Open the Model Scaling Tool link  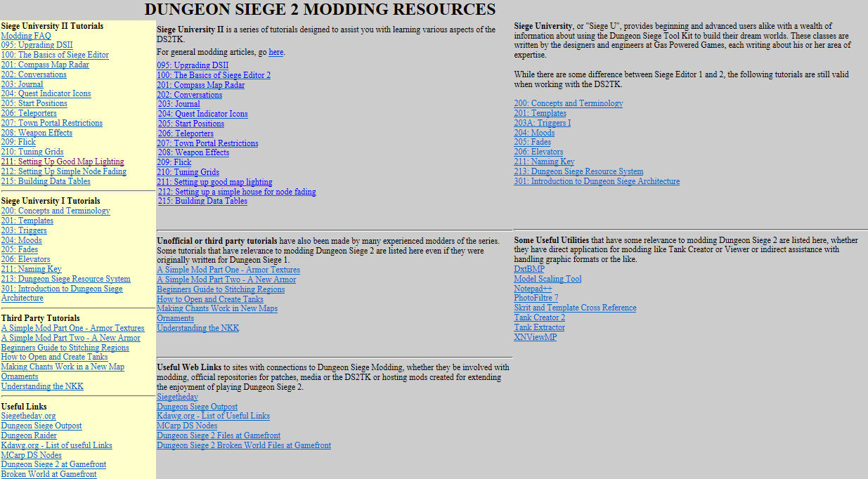(548, 279)
